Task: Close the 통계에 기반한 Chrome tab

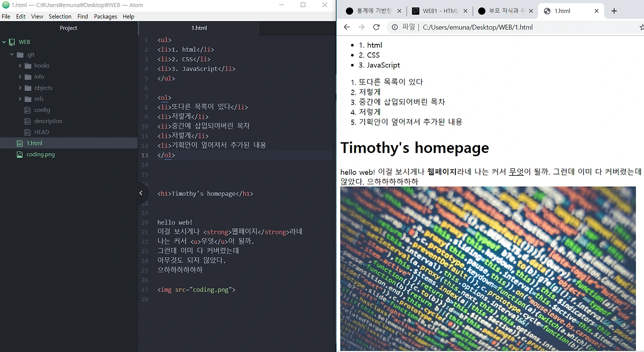Action: pos(399,11)
